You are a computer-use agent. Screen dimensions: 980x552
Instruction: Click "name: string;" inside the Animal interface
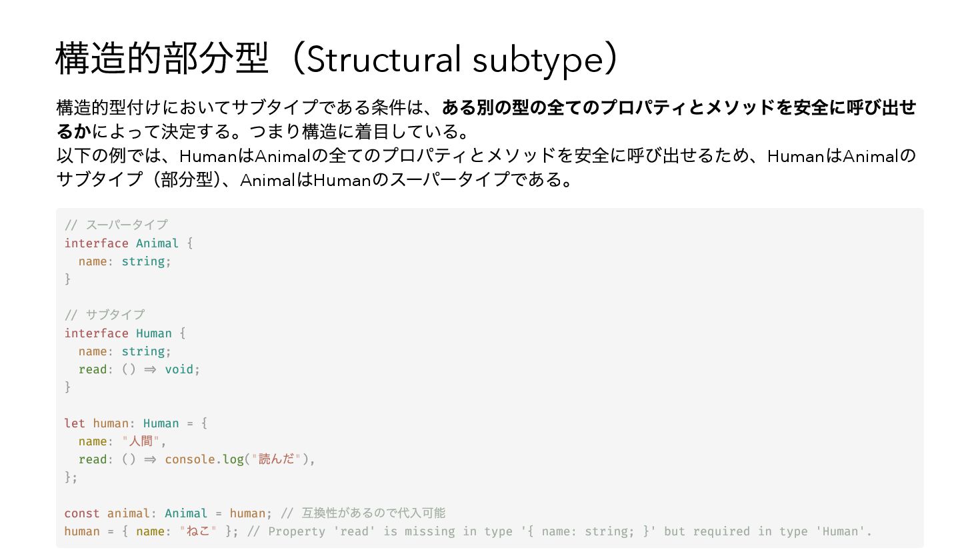pyautogui.click(x=125, y=261)
